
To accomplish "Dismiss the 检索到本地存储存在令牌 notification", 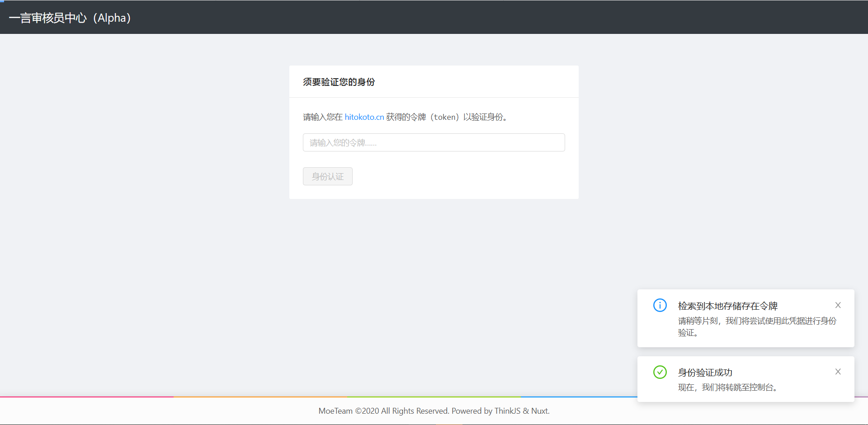I will tap(838, 305).
